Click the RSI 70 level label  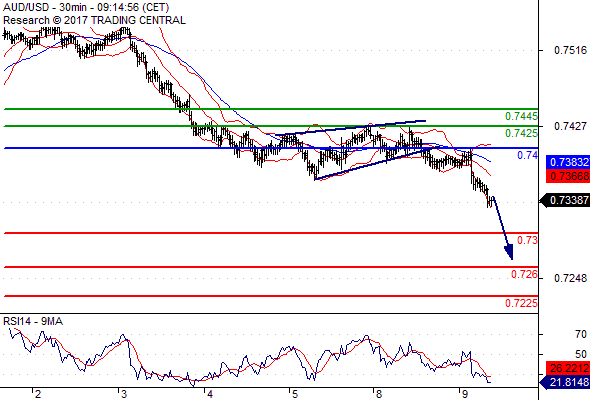(581, 334)
